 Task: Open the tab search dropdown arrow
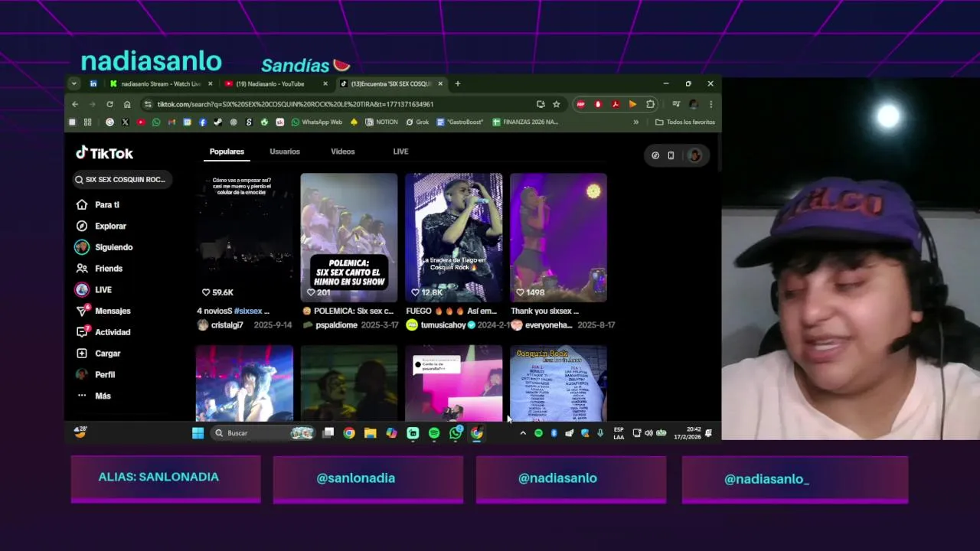pyautogui.click(x=74, y=84)
